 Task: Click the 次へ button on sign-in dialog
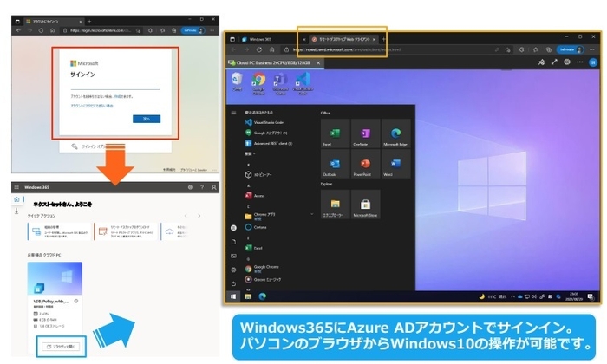tap(147, 119)
